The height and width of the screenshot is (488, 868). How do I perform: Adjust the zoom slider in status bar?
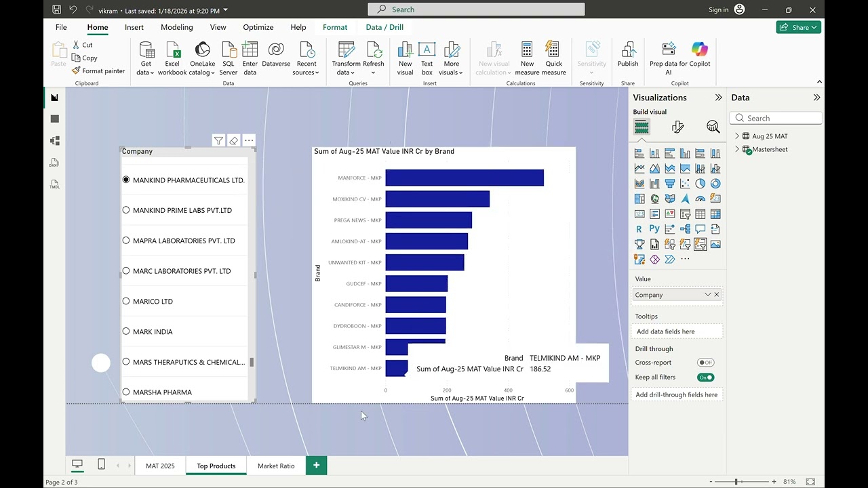(736, 482)
